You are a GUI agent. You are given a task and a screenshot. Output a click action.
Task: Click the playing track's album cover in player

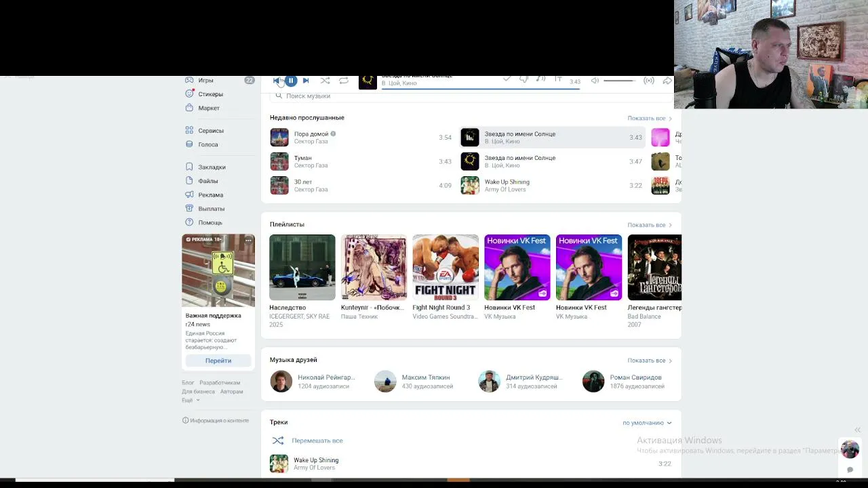click(368, 82)
